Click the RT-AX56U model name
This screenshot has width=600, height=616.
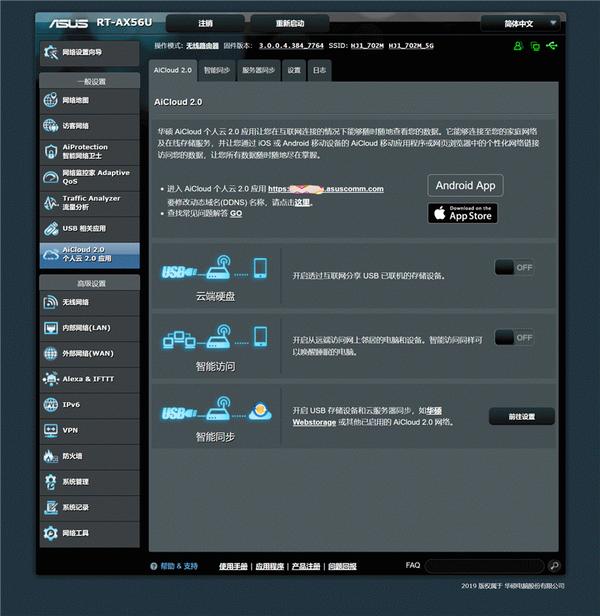(x=124, y=22)
